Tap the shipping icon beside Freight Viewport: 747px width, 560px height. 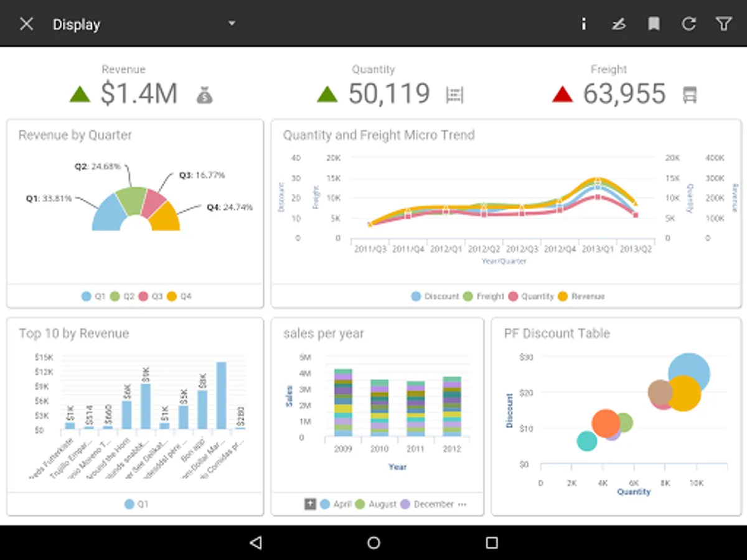[x=690, y=95]
